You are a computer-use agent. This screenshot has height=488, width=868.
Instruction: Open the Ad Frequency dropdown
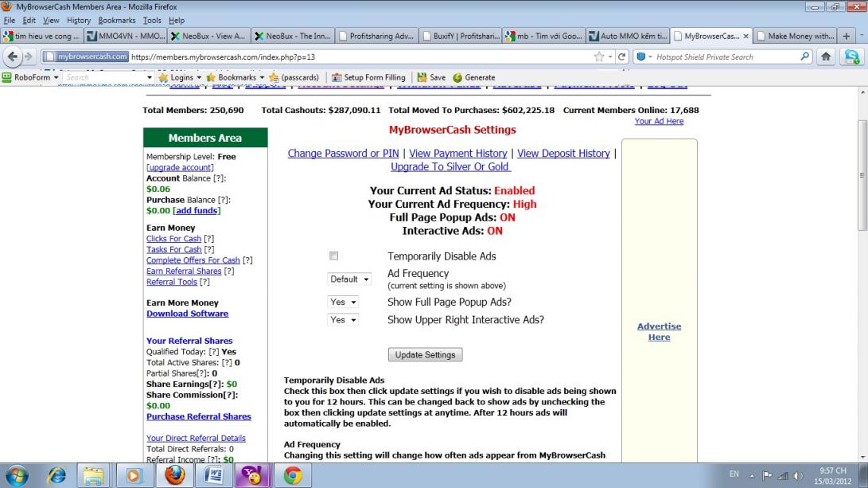[x=349, y=279]
